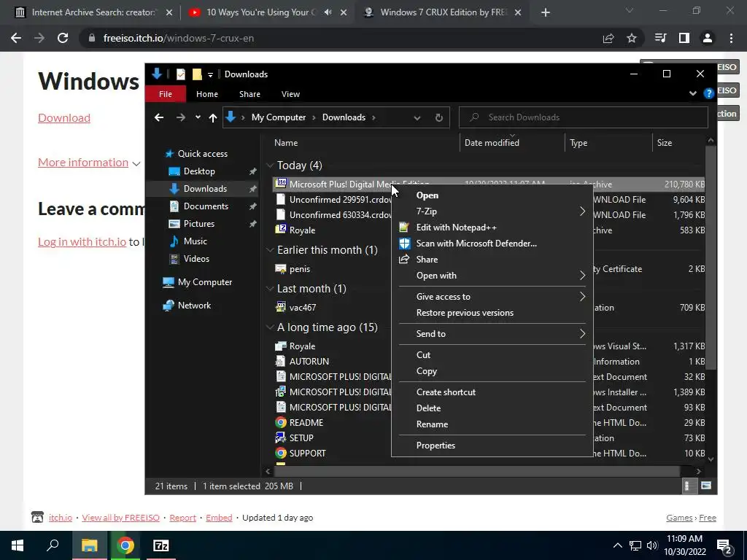Toggle Chrome side panel icon

pos(684,38)
